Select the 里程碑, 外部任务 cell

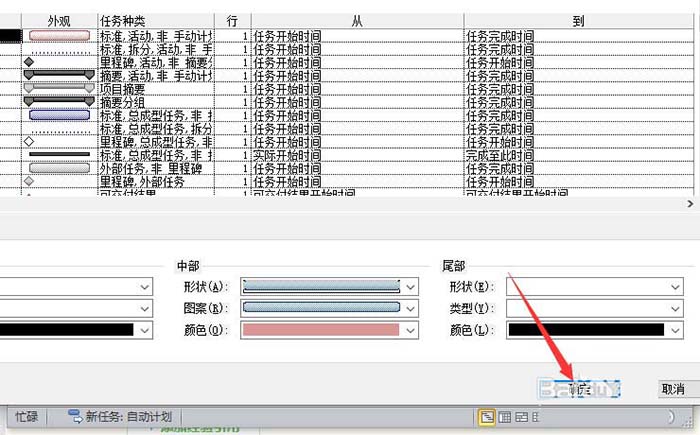pos(156,181)
